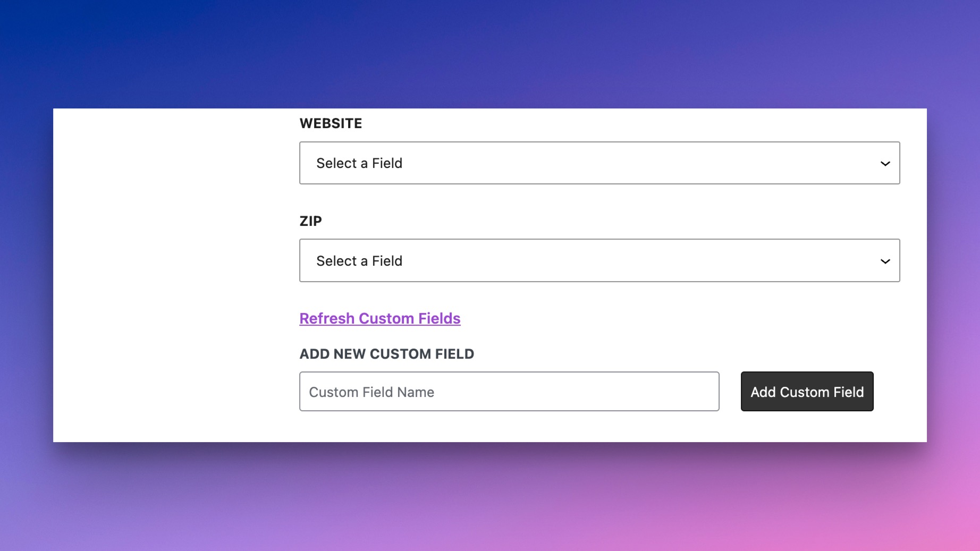Show mapping options for the Zip field

pos(599,261)
